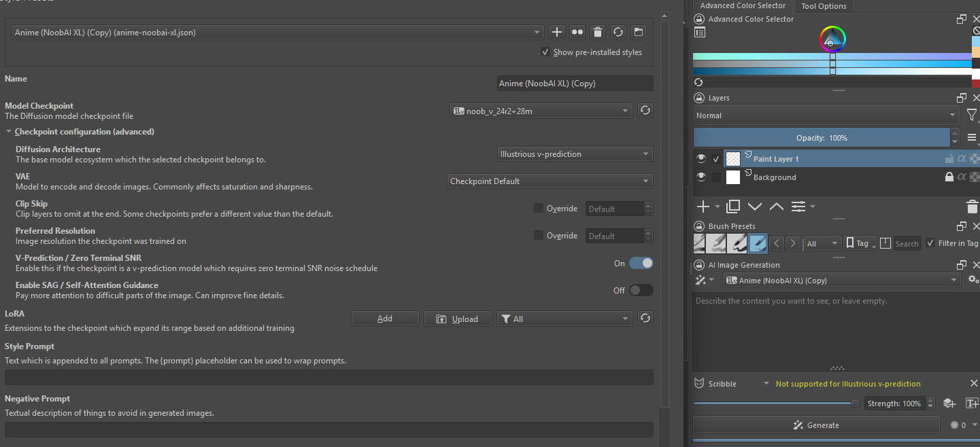This screenshot has height=447, width=980.
Task: Toggle the Background layer lock
Action: pos(949,177)
